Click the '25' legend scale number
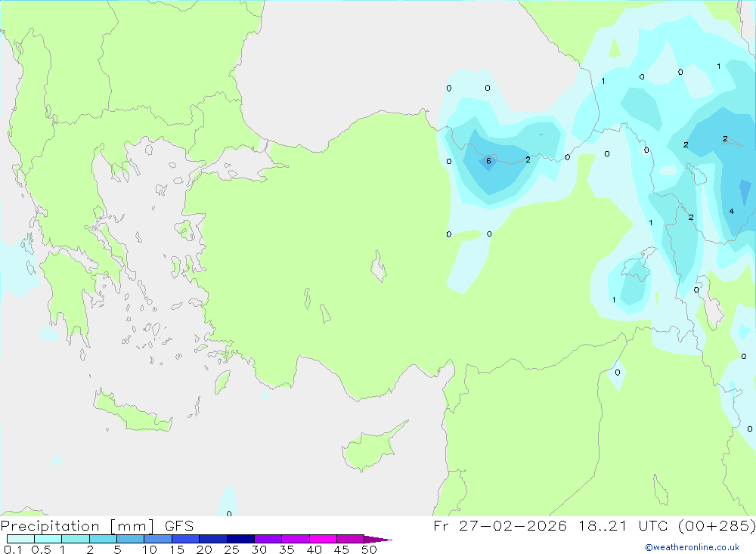The height and width of the screenshot is (554, 756). click(232, 549)
